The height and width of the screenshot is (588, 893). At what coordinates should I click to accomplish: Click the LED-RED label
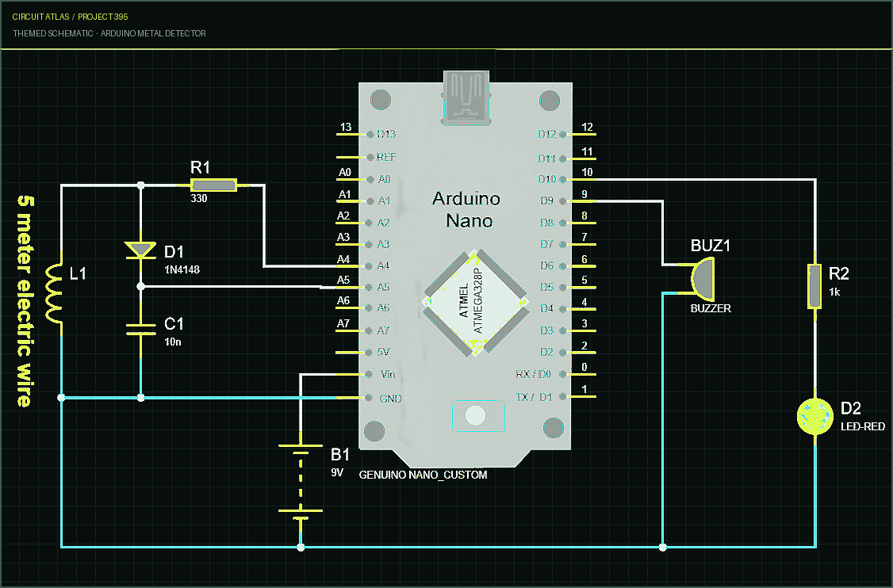click(863, 426)
